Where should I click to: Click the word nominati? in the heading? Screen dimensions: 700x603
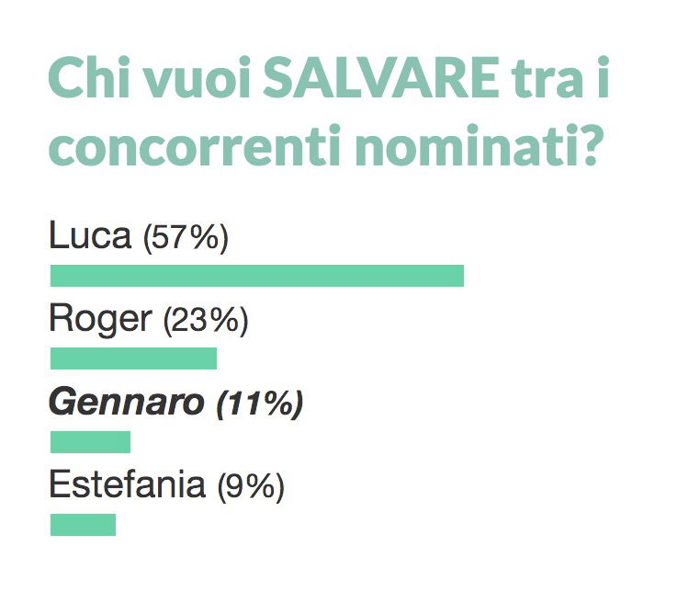tap(477, 145)
